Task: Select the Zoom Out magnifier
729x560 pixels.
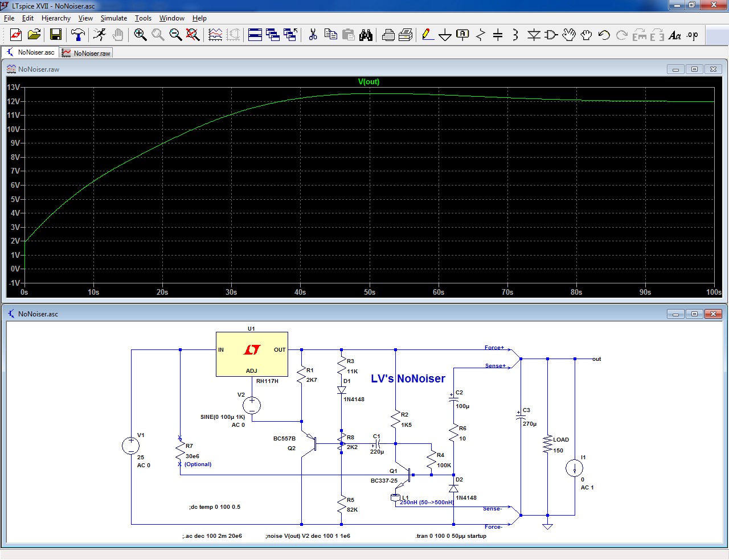Action: 175,35
